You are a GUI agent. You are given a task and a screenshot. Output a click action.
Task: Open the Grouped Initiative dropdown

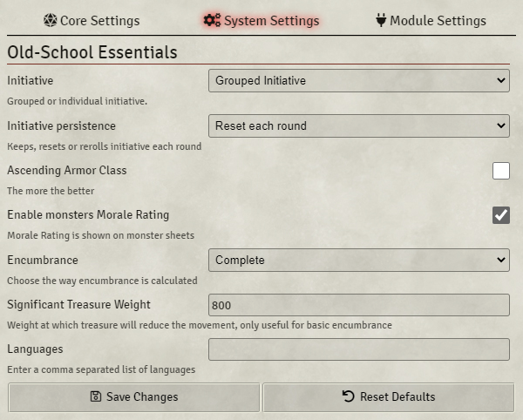(x=359, y=81)
